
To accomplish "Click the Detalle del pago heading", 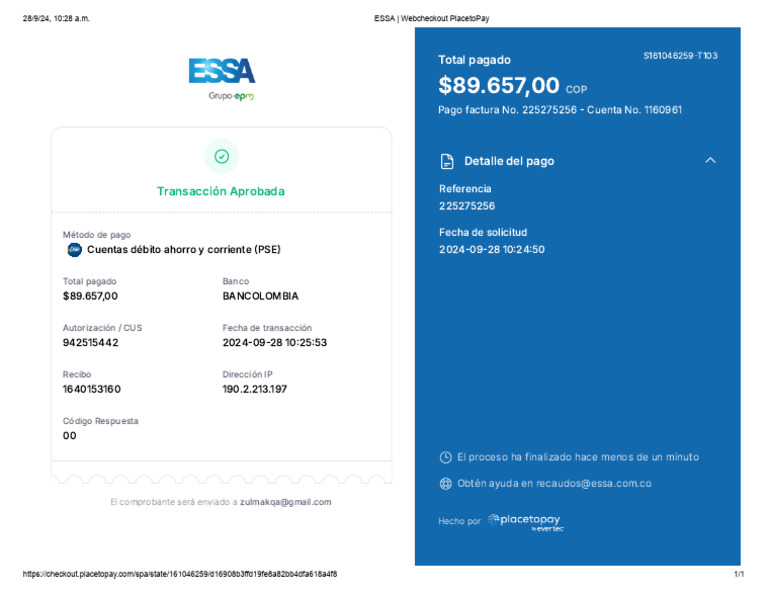I will pos(509,161).
